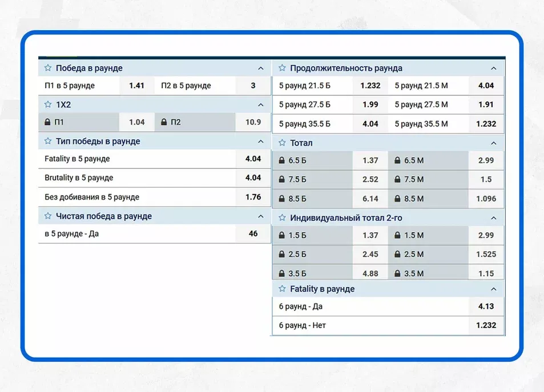Viewport: 544px width, 392px height.
Task: Favorite Индивидуальный тотал 2-го star icon
Action: click(x=282, y=218)
